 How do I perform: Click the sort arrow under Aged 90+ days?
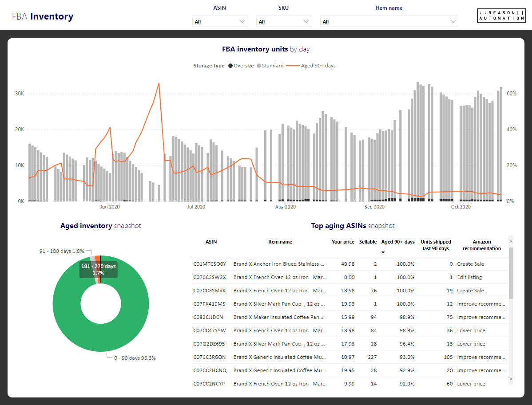(x=383, y=252)
